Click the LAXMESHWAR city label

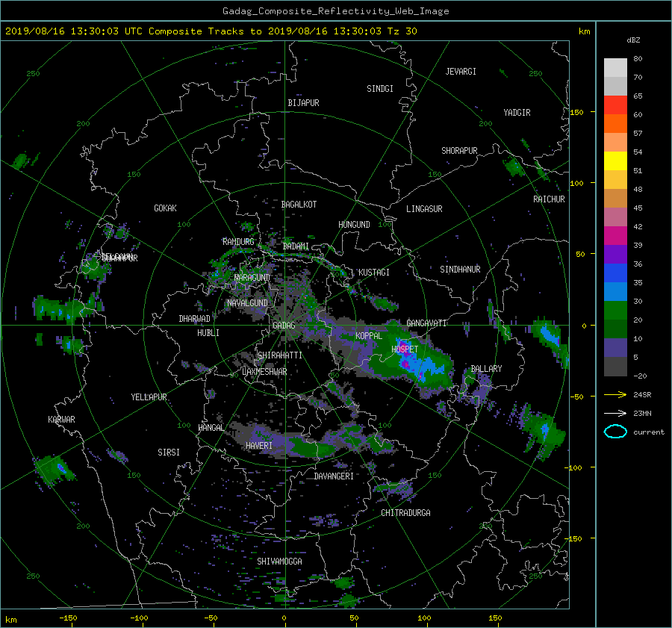pyautogui.click(x=264, y=372)
